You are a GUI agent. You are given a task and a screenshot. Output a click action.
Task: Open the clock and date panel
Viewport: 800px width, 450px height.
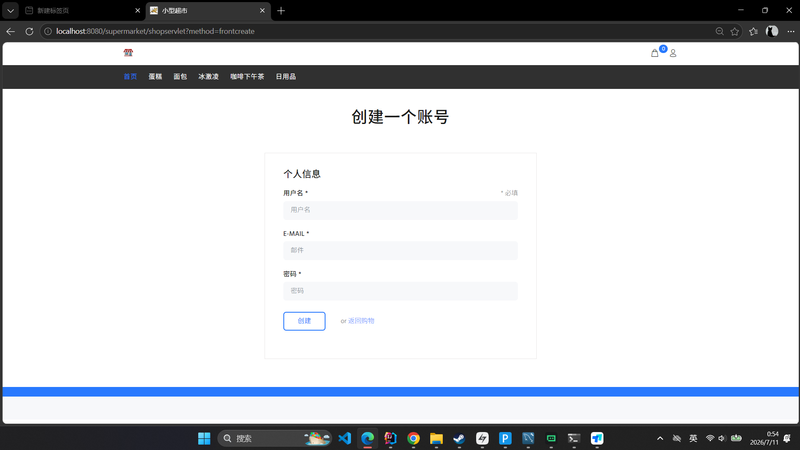point(764,438)
